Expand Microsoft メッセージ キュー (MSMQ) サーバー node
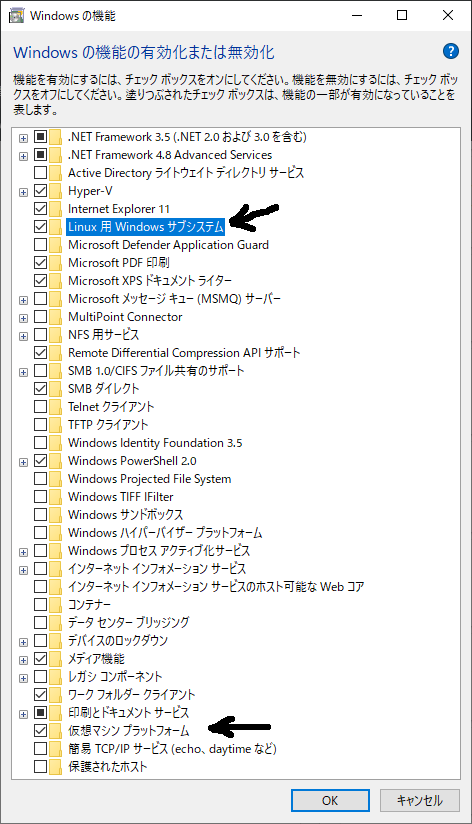This screenshot has height=824, width=472. [x=23, y=300]
